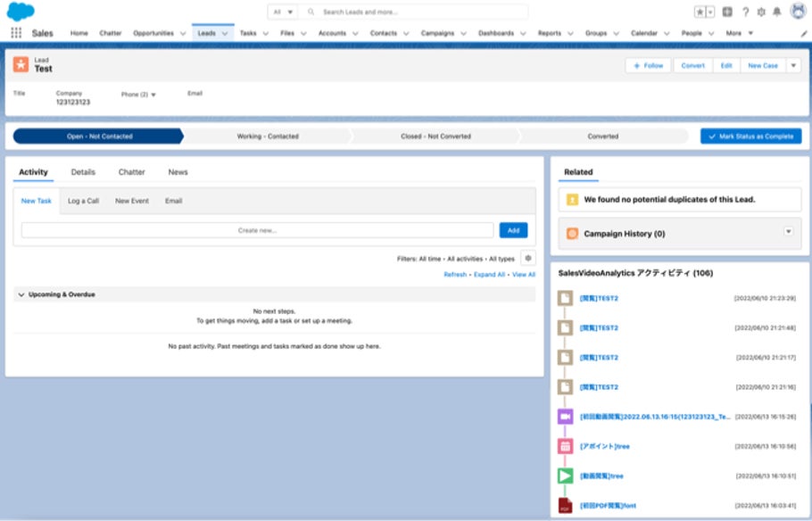Image resolution: width=812 pixels, height=521 pixels.
Task: Collapse the Upcoming & Overdue section
Action: (21, 294)
